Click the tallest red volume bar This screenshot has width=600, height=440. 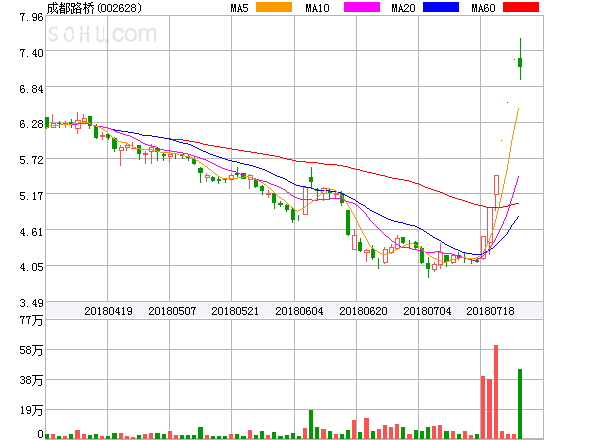496,392
